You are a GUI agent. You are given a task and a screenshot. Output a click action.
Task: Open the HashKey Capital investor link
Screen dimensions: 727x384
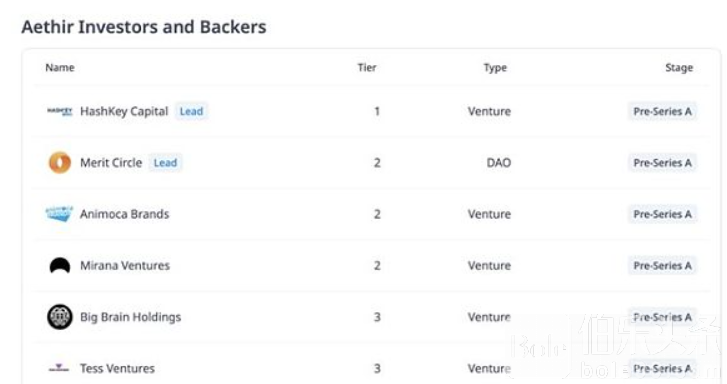tap(124, 111)
